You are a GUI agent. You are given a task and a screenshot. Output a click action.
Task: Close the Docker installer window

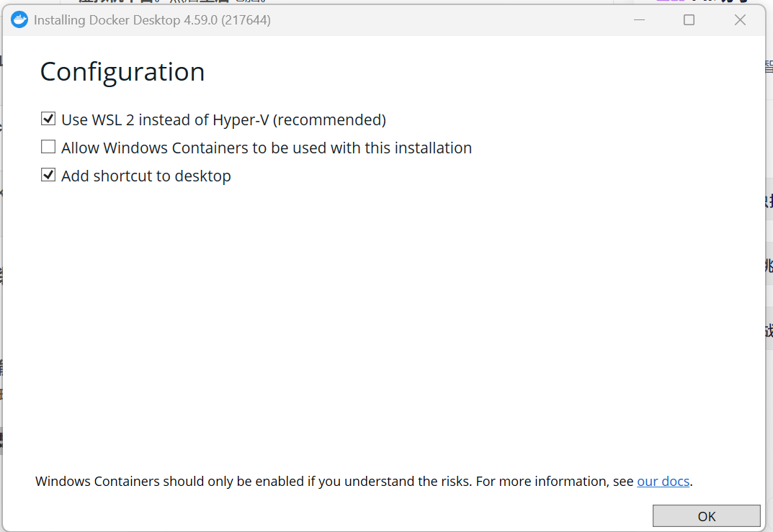click(740, 19)
